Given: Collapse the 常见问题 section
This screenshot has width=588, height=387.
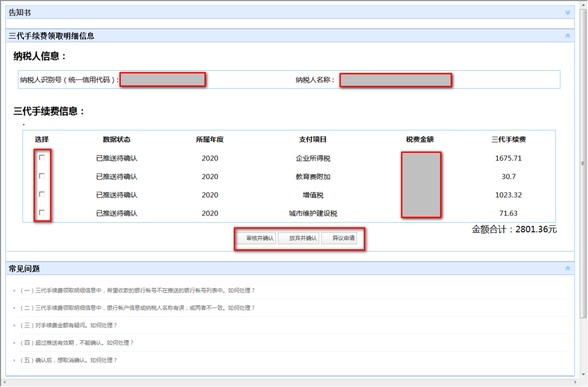Looking at the screenshot, I should 567,268.
